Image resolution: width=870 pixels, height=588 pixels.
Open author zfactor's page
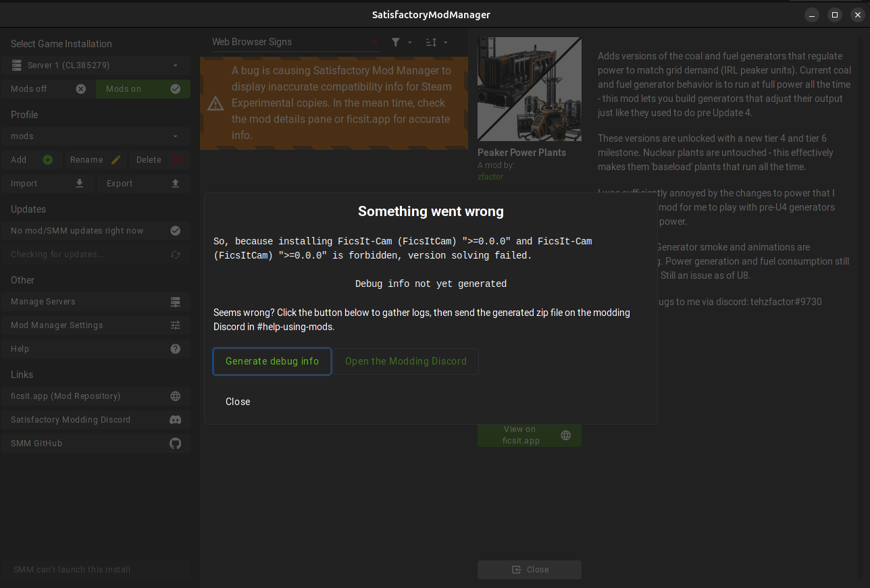pyautogui.click(x=490, y=177)
